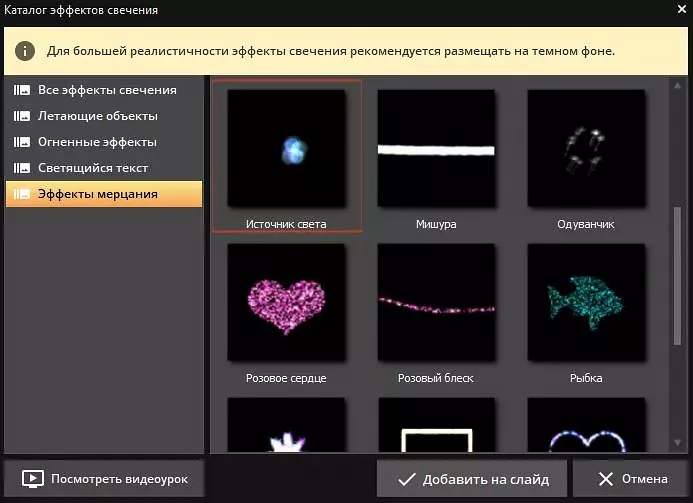Open the Все эффекты свечения category

pos(104,90)
